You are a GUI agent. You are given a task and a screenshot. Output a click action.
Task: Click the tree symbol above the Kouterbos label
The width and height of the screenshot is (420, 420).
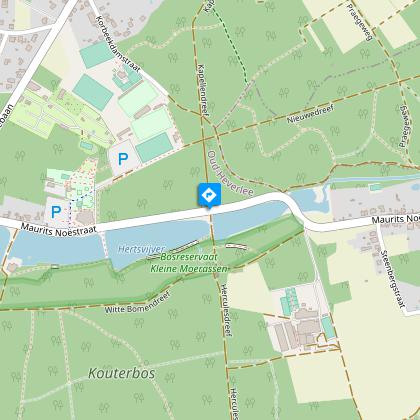(114, 342)
